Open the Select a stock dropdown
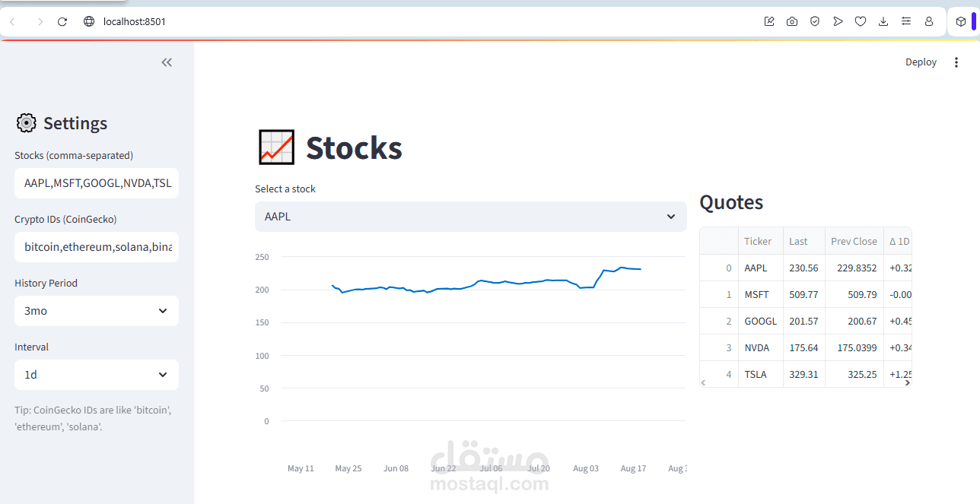Viewport: 980px width, 504px height. [x=471, y=217]
